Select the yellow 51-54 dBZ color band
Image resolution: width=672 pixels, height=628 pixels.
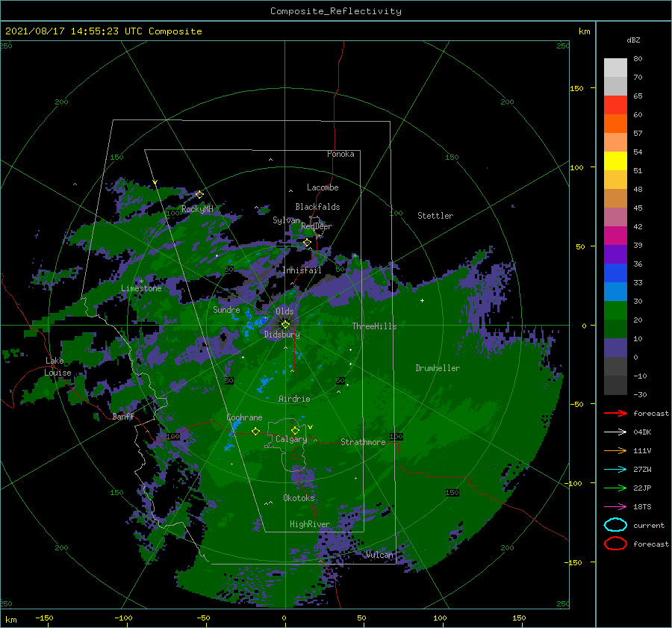(615, 161)
